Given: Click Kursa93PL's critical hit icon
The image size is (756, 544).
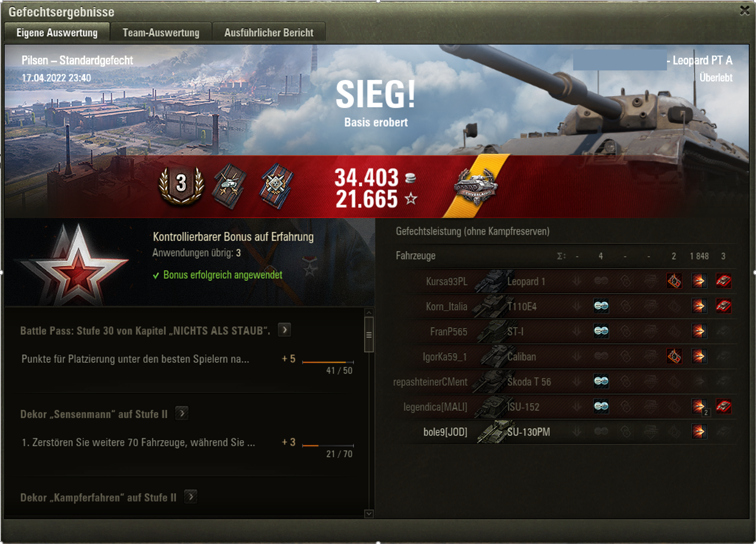Looking at the screenshot, I should (674, 281).
